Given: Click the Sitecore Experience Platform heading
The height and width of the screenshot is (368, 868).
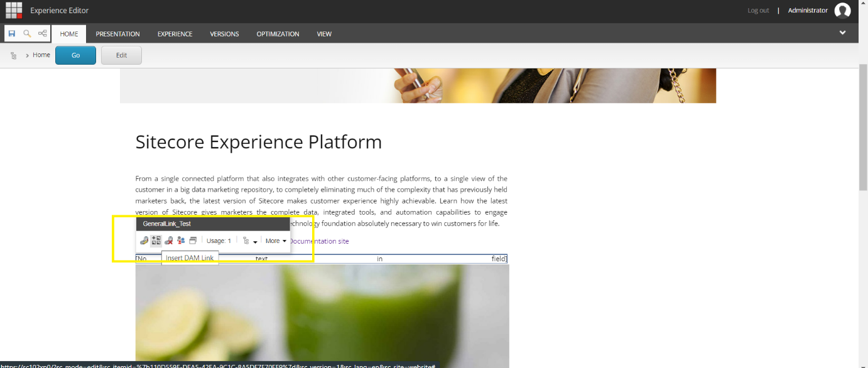Looking at the screenshot, I should click(x=259, y=142).
